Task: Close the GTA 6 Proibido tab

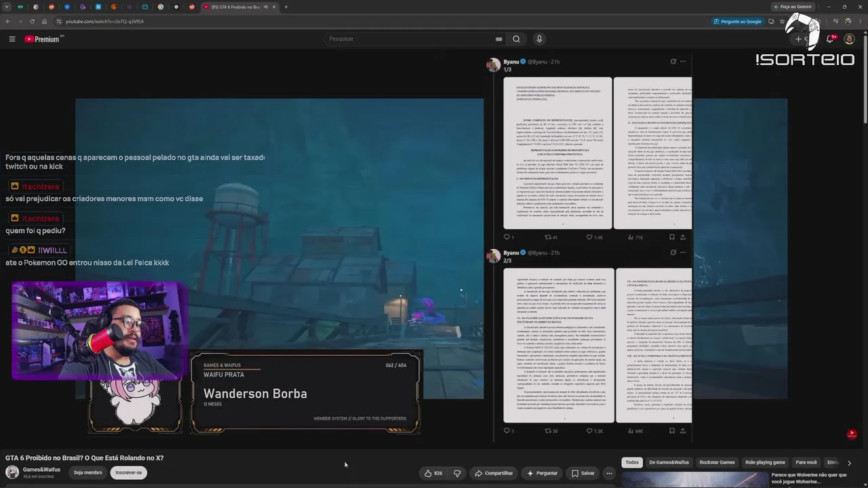Action: click(x=274, y=7)
